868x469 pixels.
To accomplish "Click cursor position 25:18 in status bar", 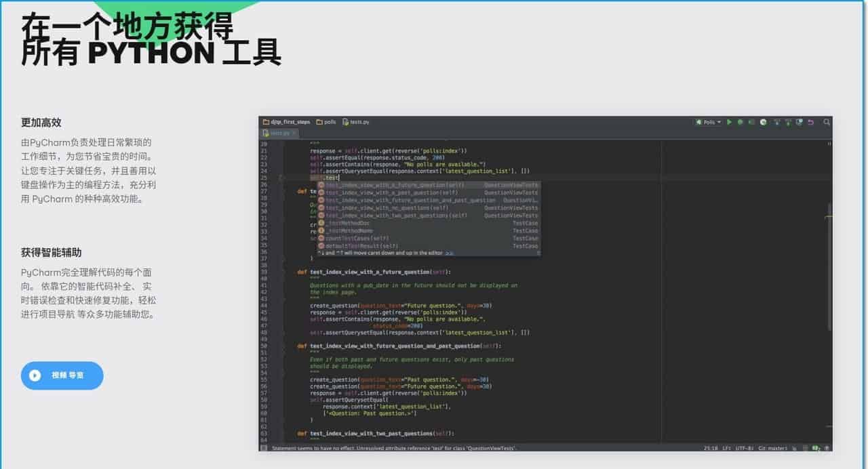I will pyautogui.click(x=711, y=448).
